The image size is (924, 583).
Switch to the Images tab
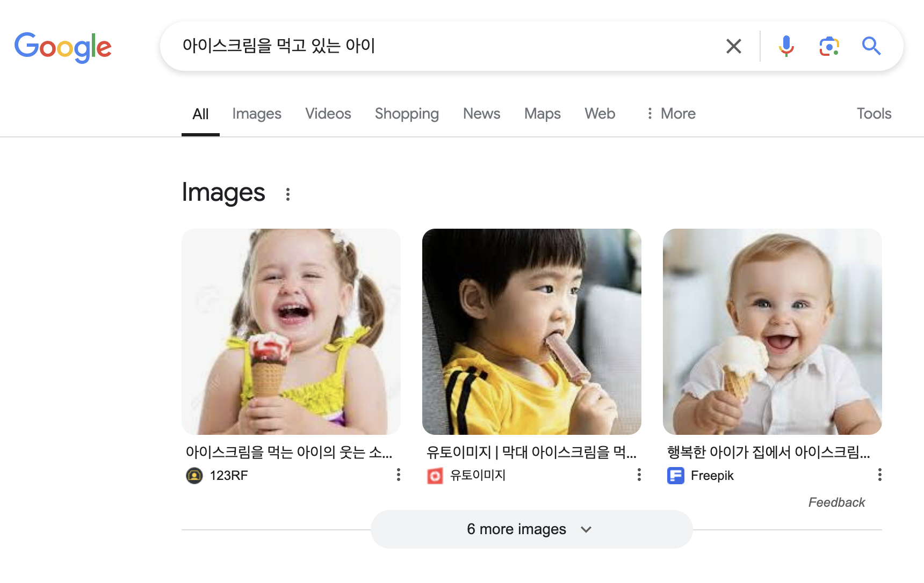[x=257, y=113]
